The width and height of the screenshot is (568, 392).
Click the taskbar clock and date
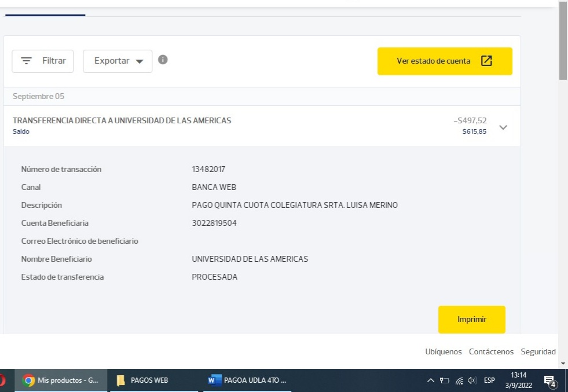coord(519,380)
